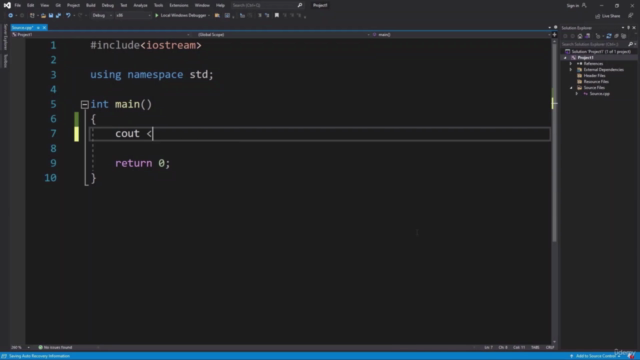Click the search magnifier in title bar

(300, 5)
